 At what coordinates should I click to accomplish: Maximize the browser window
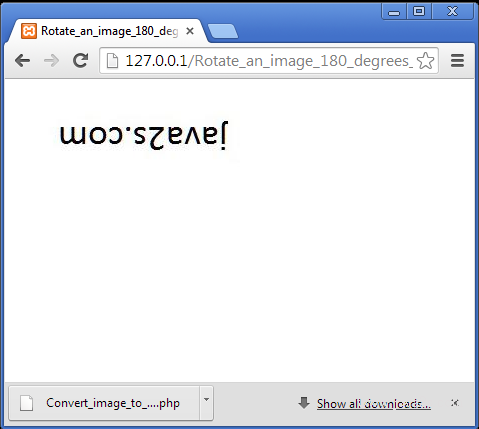(x=419, y=12)
